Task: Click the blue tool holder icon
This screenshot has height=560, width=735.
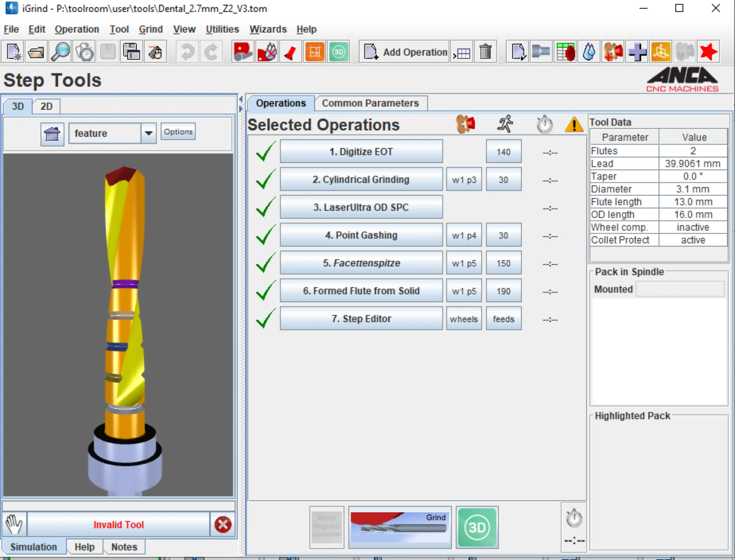Action: (x=541, y=52)
